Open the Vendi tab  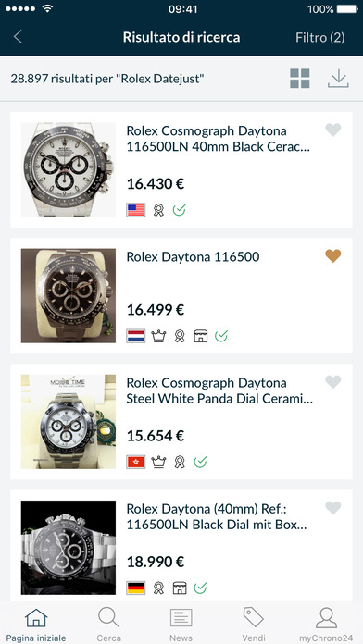click(x=254, y=625)
